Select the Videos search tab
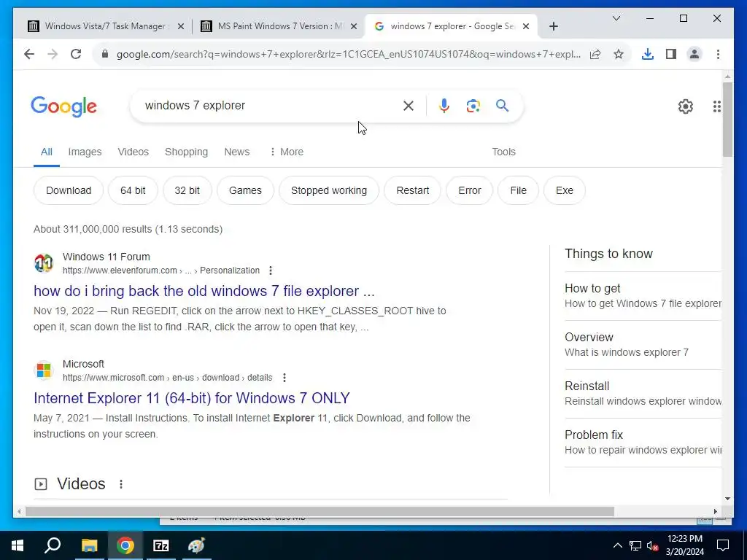The image size is (747, 560). (133, 152)
